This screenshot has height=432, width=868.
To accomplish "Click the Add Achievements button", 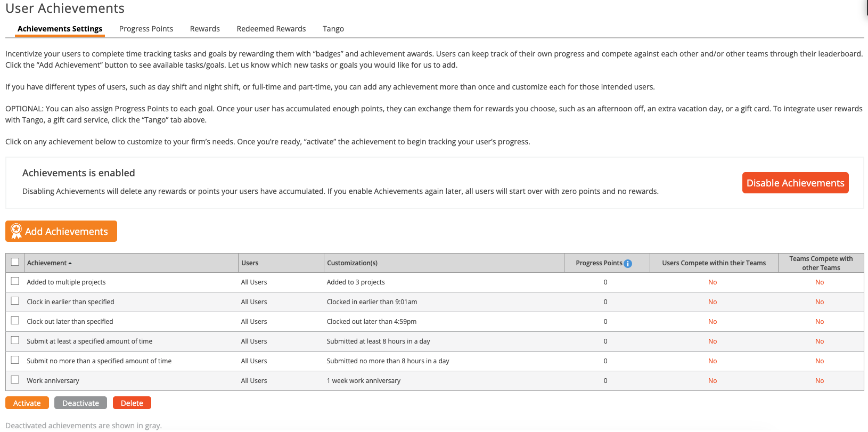I will pyautogui.click(x=61, y=231).
